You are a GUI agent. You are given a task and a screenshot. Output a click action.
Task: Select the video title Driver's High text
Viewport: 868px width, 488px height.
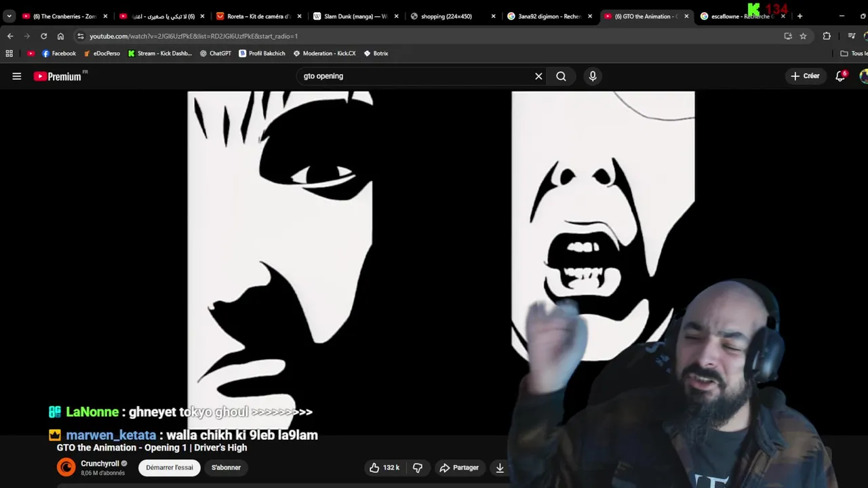pos(222,448)
